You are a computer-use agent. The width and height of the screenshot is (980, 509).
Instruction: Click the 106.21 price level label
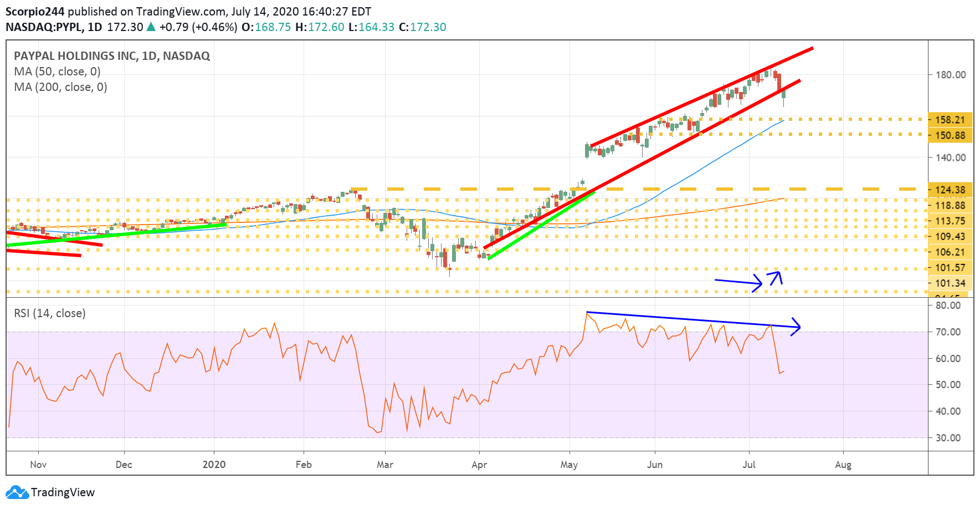point(950,252)
